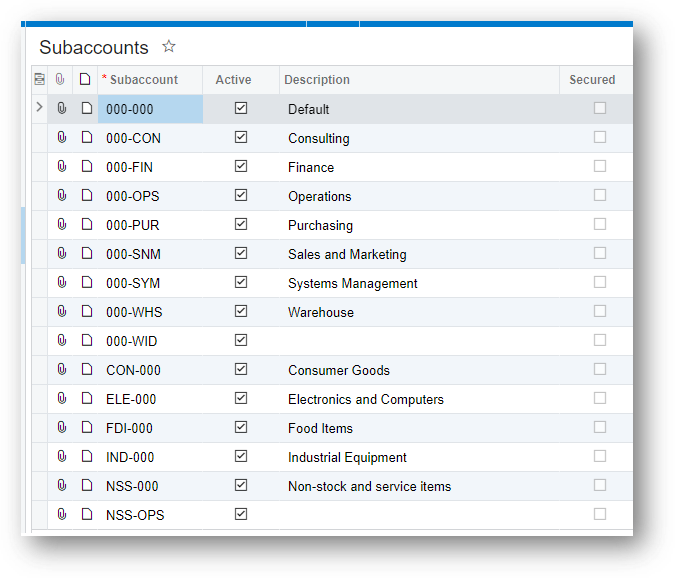Select the empty description of 000-WID
Screen dimensions: 675x578
click(x=419, y=341)
